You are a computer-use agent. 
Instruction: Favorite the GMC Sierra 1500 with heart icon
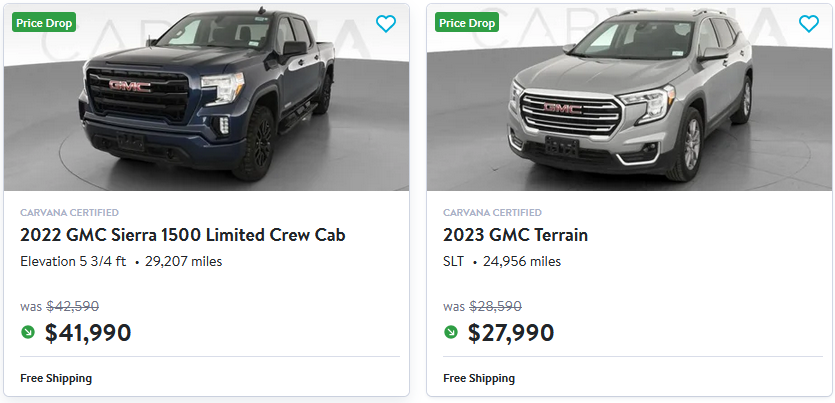[x=386, y=24]
